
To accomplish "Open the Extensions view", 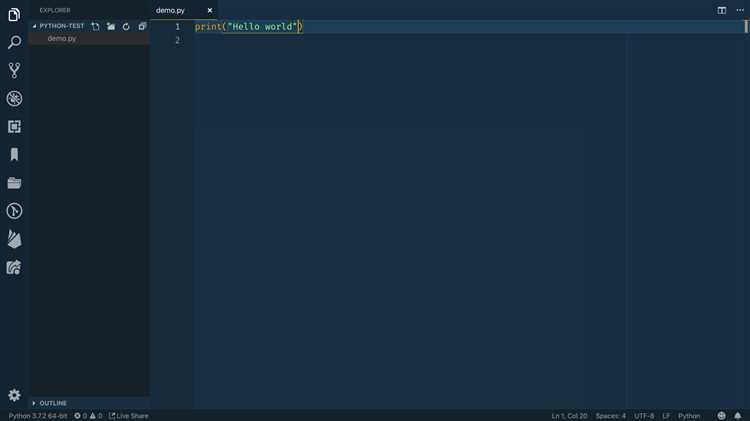I will pos(14,126).
